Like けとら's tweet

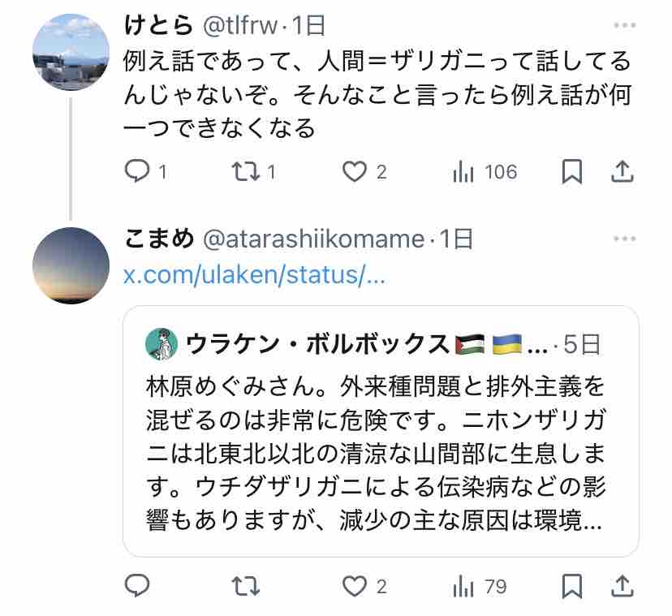[354, 171]
